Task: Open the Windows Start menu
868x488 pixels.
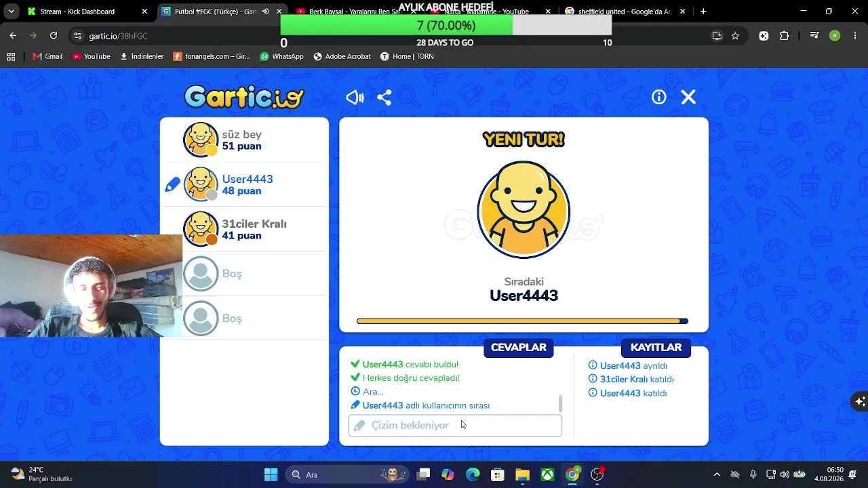Action: coord(271,474)
